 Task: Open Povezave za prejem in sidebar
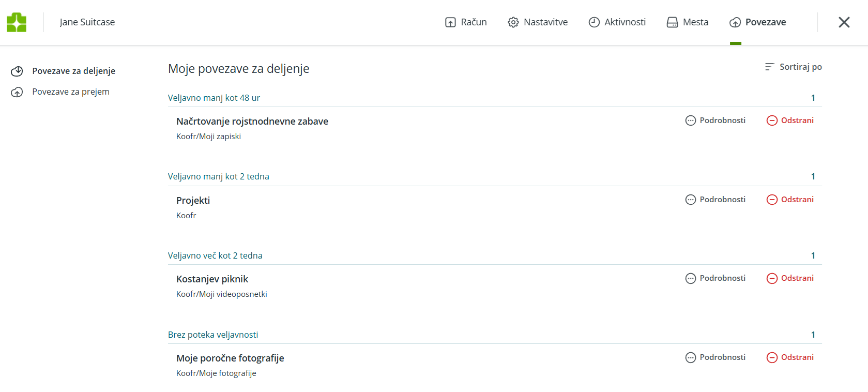pyautogui.click(x=70, y=92)
